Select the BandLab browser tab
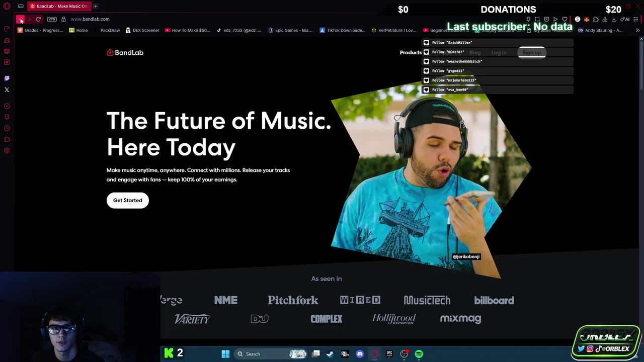Screen dimensions: 644x362 (x=58, y=6)
